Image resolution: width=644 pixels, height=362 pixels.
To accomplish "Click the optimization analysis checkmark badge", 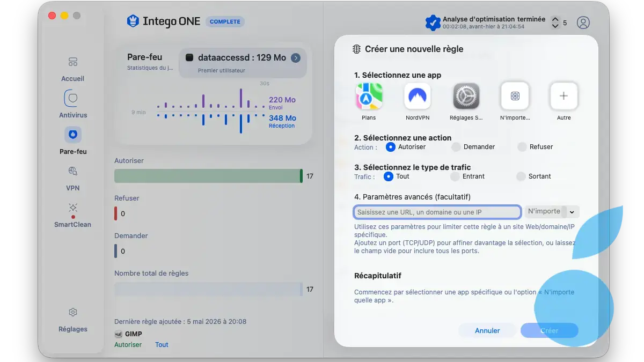I will tap(433, 23).
